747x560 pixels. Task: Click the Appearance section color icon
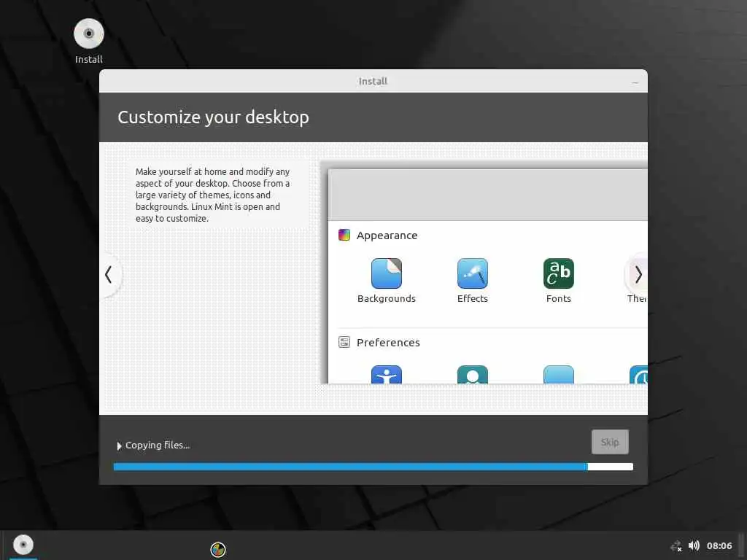(344, 235)
